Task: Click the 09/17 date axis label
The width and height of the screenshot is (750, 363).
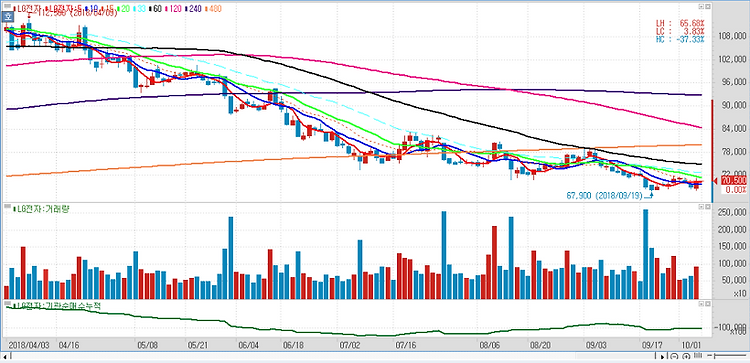Action: coord(651,344)
